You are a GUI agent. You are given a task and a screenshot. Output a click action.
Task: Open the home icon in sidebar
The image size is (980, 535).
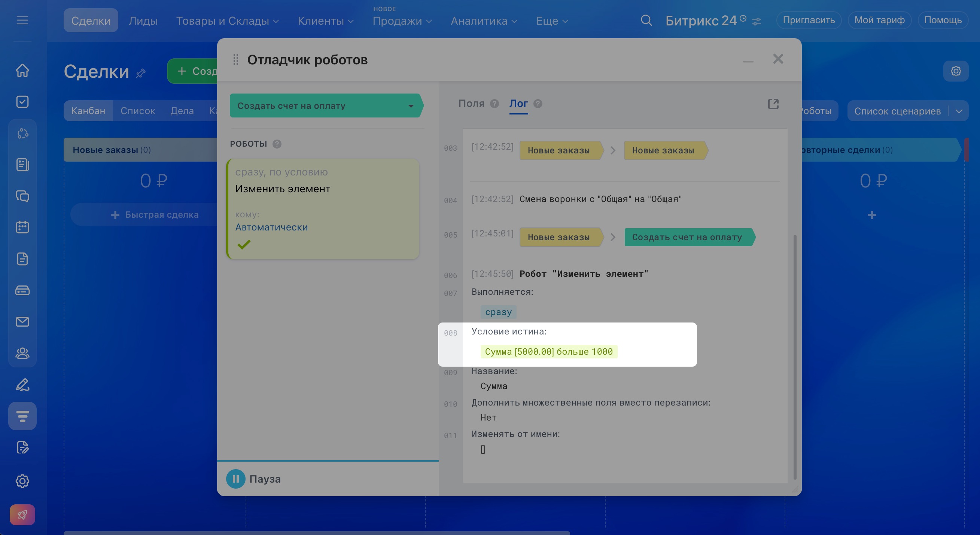[22, 70]
